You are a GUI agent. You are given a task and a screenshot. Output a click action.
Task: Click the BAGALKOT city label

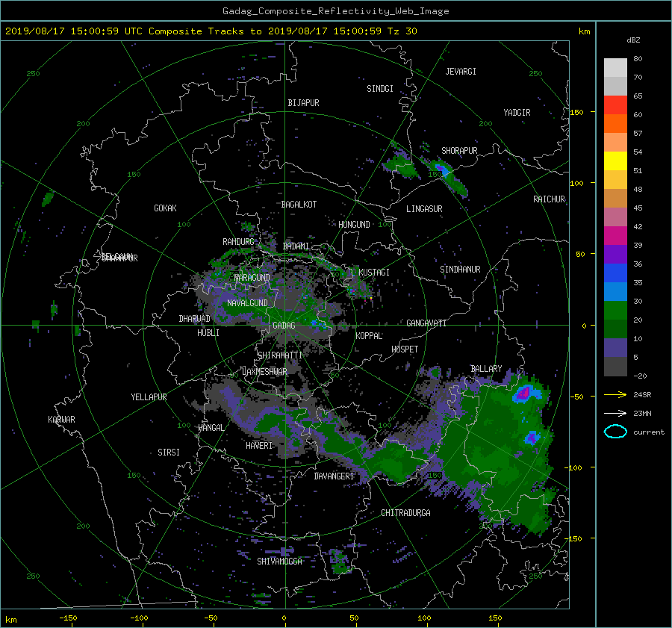click(299, 205)
